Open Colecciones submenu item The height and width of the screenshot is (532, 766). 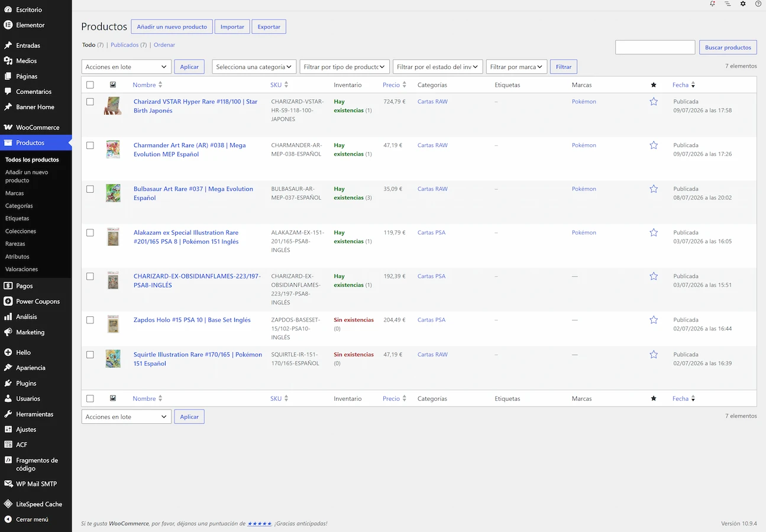21,231
